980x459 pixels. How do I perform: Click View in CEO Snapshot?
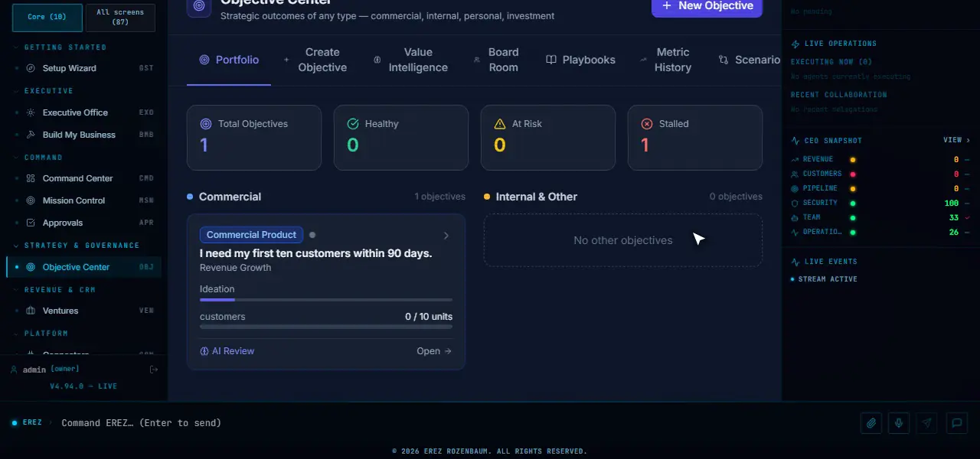point(957,141)
